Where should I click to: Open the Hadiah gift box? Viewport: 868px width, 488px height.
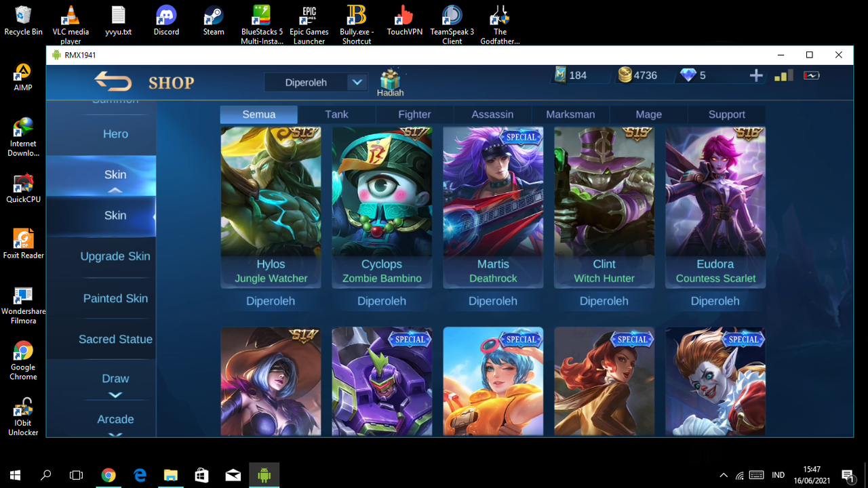coord(390,83)
